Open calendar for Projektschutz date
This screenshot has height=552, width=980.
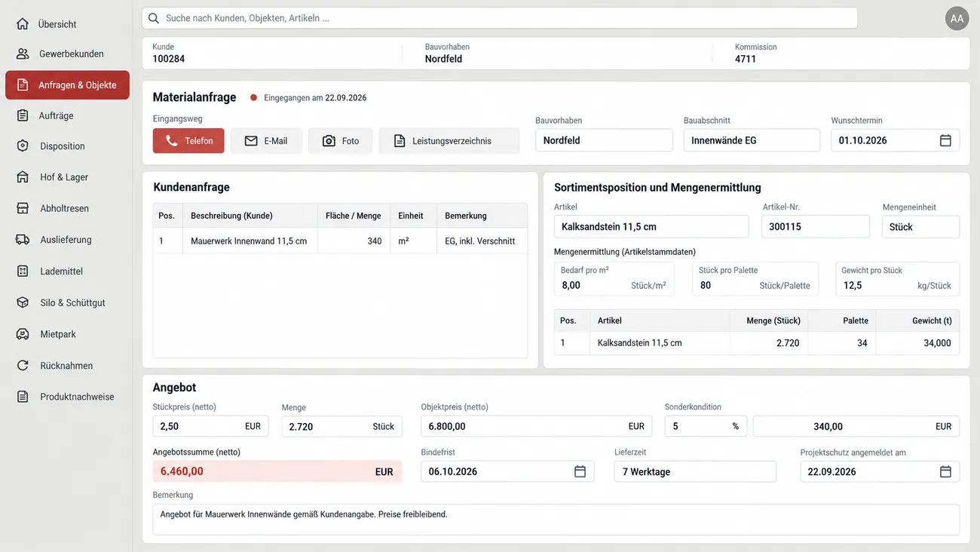pyautogui.click(x=945, y=471)
